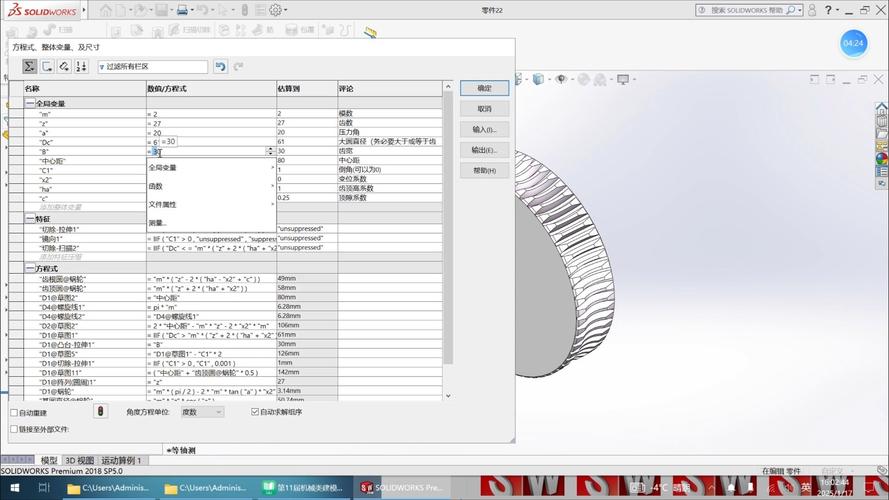Click the measure ruler icon
Image resolution: width=889 pixels, height=500 pixels.
pos(370,32)
